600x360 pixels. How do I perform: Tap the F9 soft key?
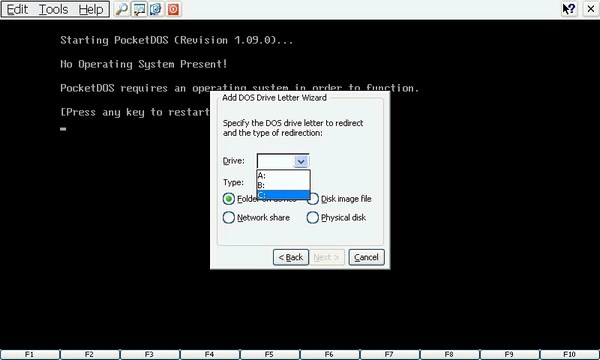pyautogui.click(x=510, y=354)
